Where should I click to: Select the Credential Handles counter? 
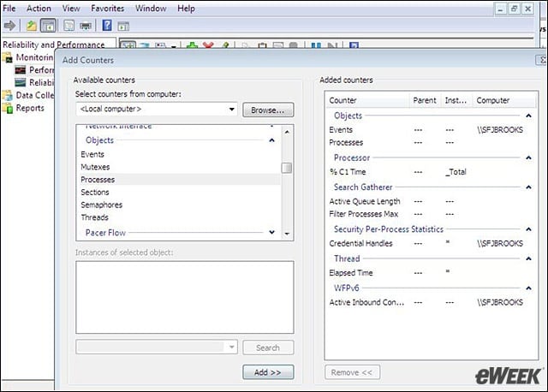coord(431,244)
